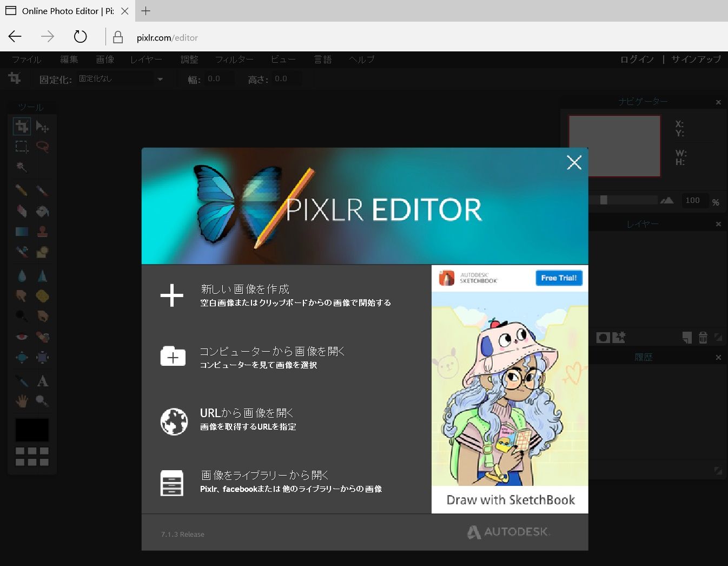Image resolution: width=728 pixels, height=566 pixels.
Task: Select the Gradient tool
Action: point(22,232)
